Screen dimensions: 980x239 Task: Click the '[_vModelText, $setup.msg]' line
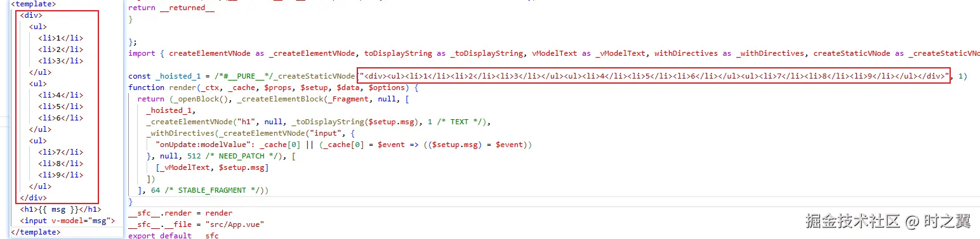coord(211,167)
